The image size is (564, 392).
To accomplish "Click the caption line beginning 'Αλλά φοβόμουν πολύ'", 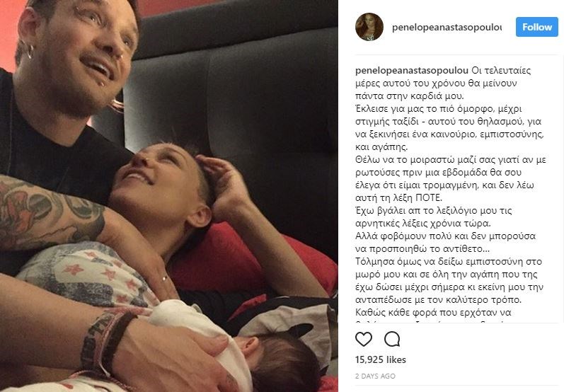I will [445, 236].
